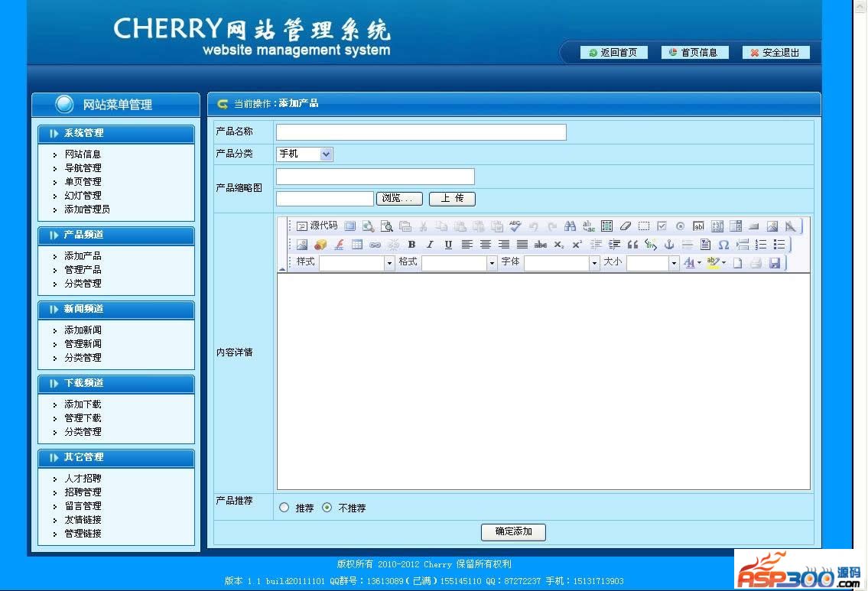This screenshot has height=591, width=868.
Task: Click the select all icon
Action: (x=606, y=226)
